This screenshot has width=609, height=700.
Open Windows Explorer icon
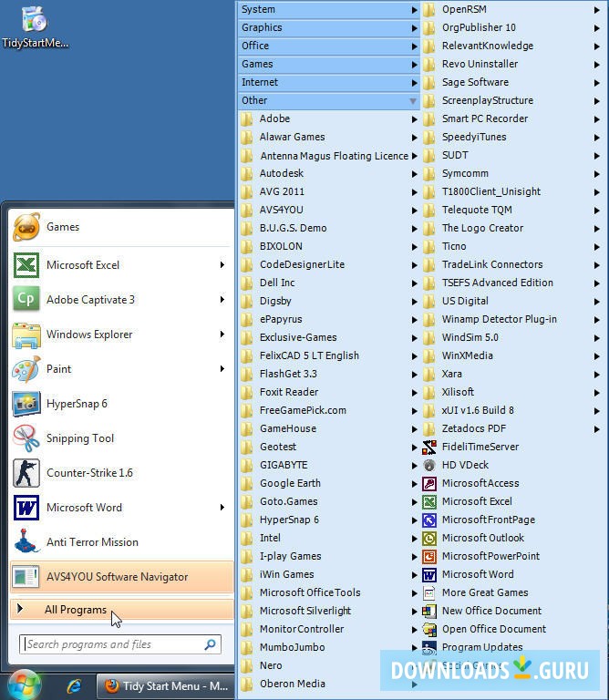26,335
